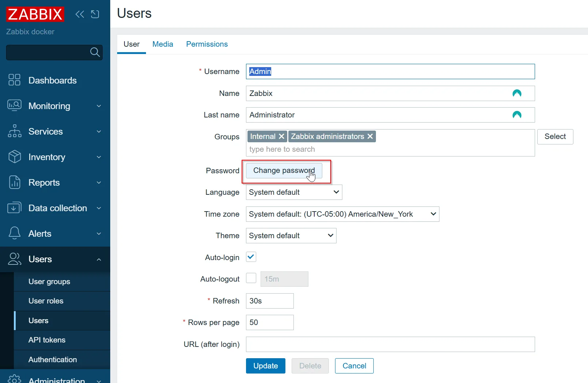588x383 pixels.
Task: Open User roles submenu item
Action: [62, 301]
